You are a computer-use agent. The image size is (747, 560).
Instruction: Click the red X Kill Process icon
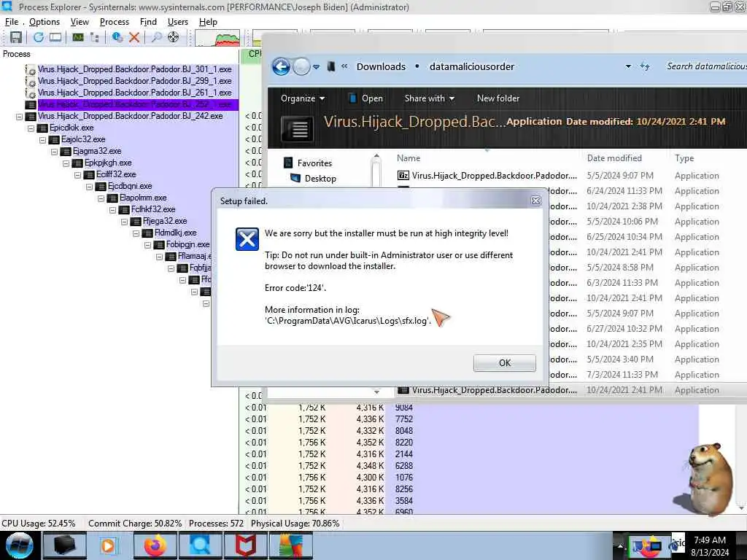click(134, 37)
